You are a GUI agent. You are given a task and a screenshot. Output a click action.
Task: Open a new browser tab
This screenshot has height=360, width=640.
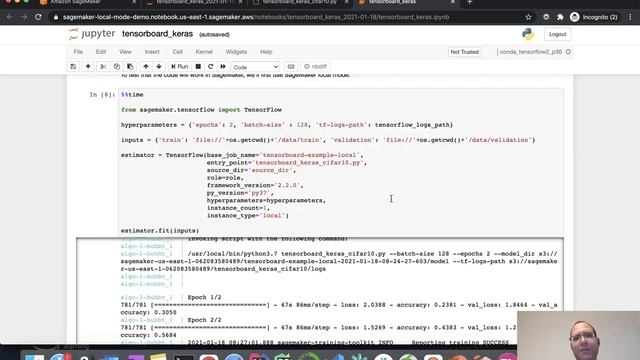point(469,2)
